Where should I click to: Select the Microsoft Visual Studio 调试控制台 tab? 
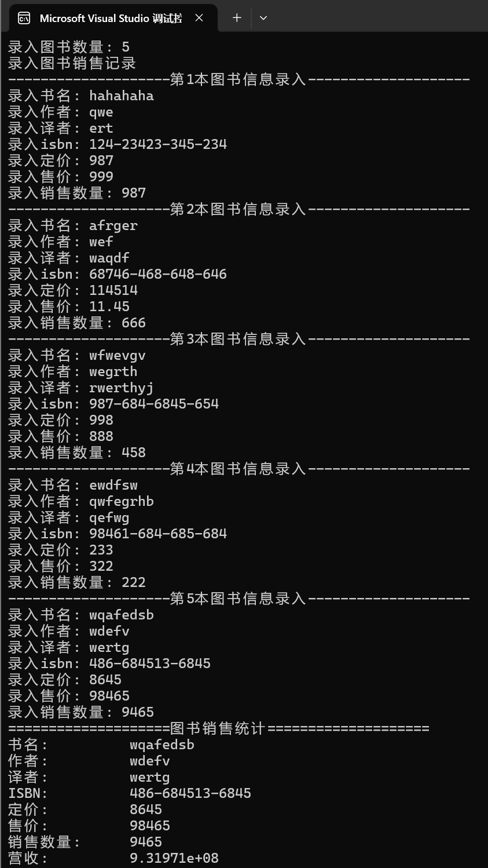pos(110,18)
